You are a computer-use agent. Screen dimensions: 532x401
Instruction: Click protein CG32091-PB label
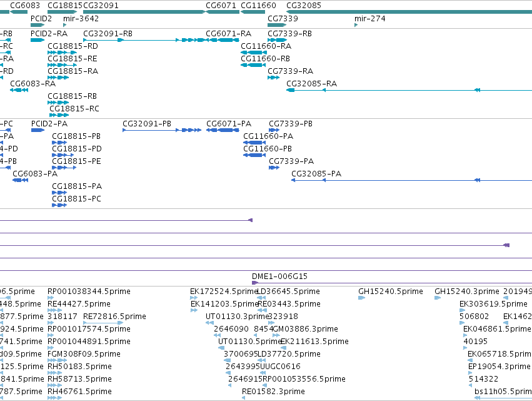(147, 124)
